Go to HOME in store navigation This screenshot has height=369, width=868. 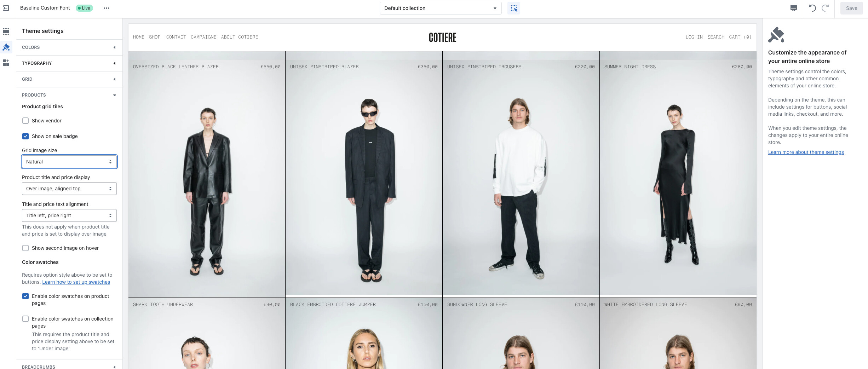pyautogui.click(x=139, y=37)
